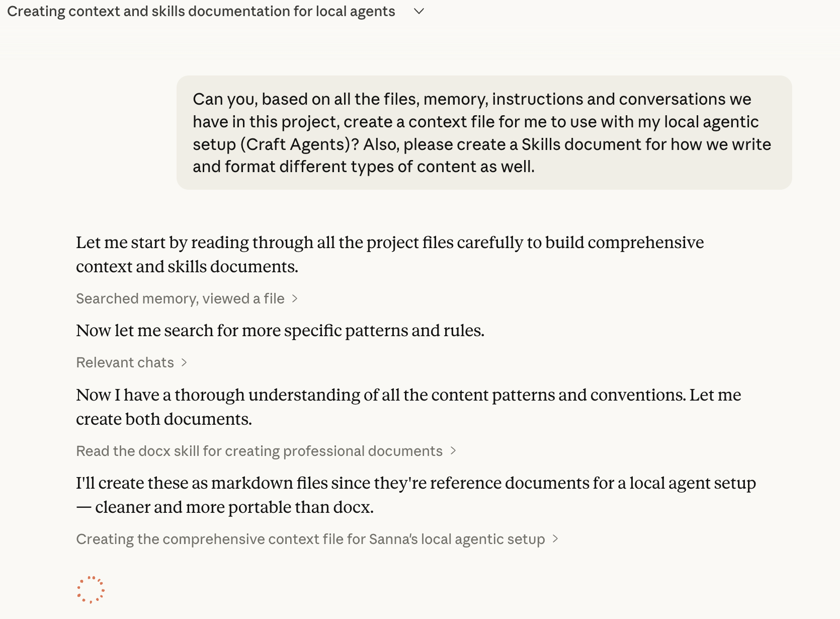
Task: Click the "I'll create these as markdown files" paragraph
Action: (x=415, y=484)
